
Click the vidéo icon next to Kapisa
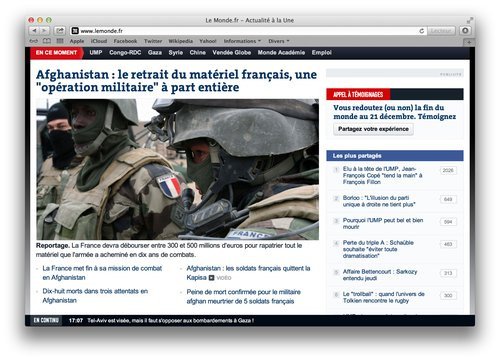click(x=211, y=277)
